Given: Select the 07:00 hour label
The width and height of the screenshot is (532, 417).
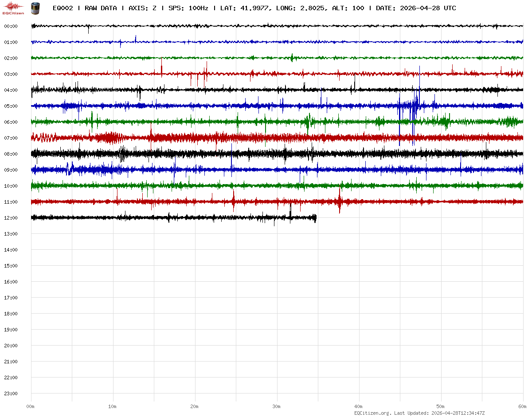Looking at the screenshot, I should 11,138.
